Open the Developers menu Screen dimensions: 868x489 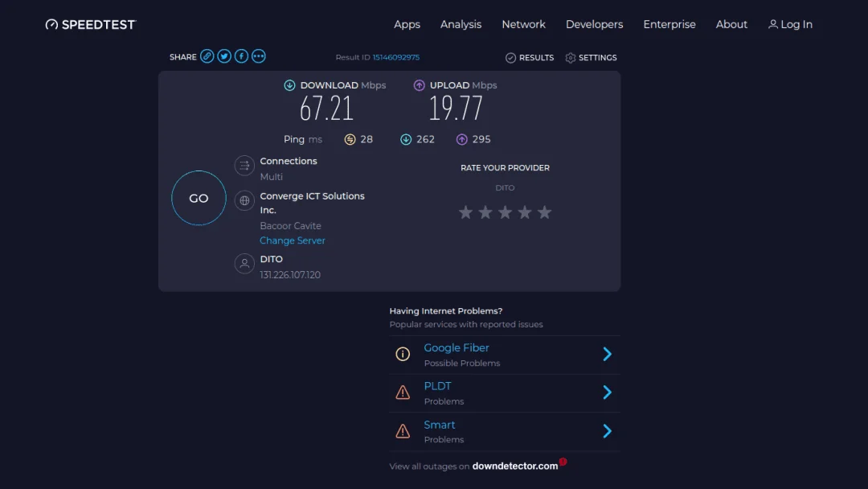pyautogui.click(x=594, y=24)
